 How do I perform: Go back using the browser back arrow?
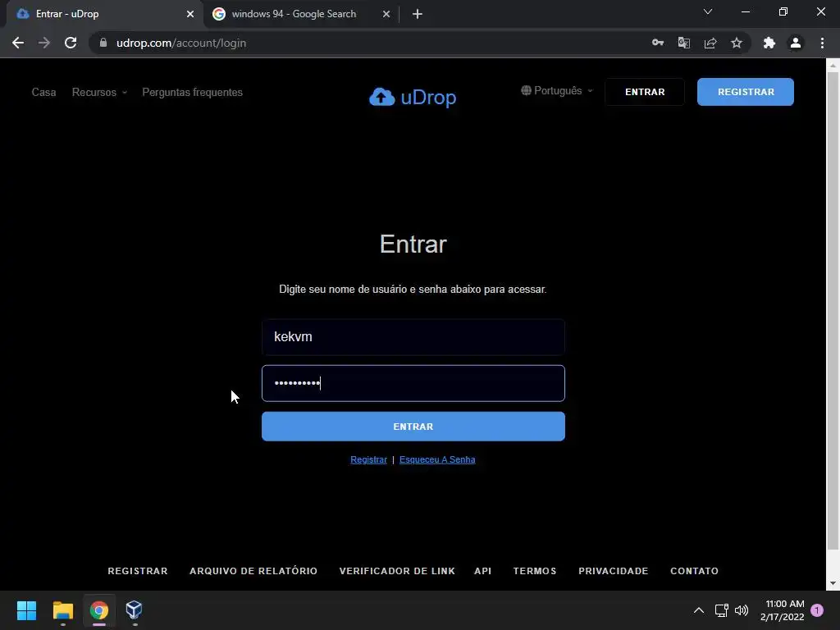click(x=18, y=43)
